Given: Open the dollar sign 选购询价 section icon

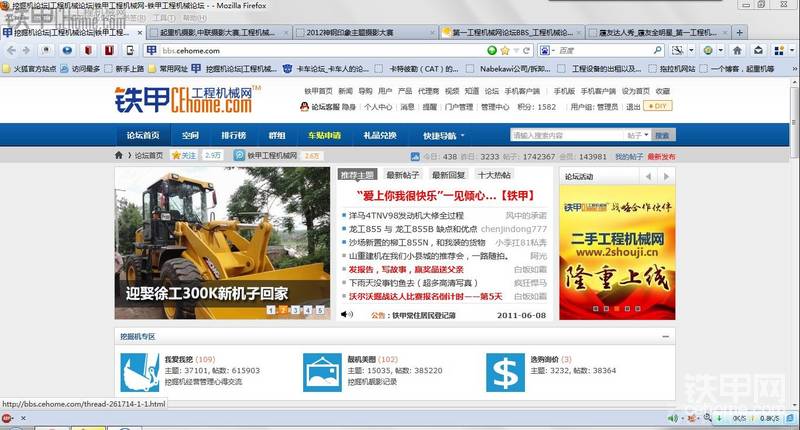Looking at the screenshot, I should point(505,373).
